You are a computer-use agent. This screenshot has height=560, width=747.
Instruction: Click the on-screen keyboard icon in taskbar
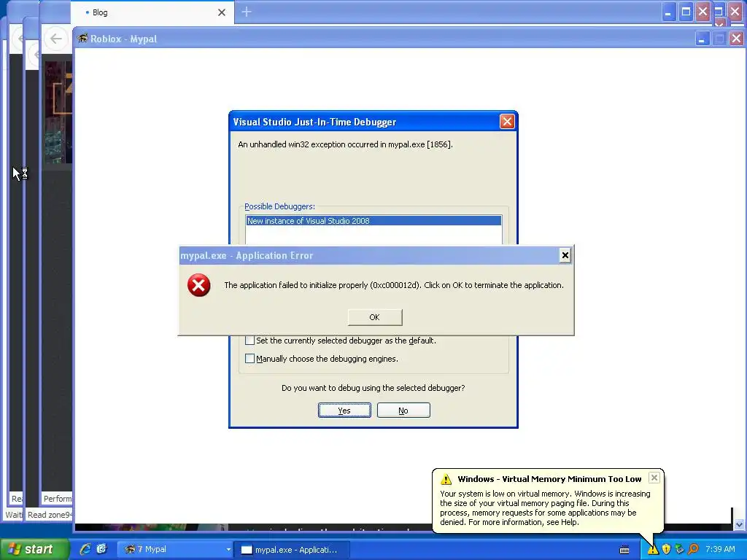[x=624, y=550]
